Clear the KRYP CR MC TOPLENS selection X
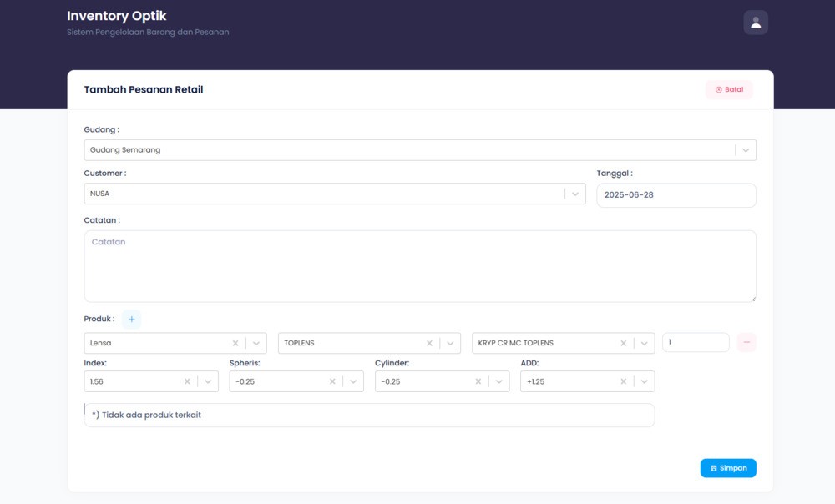 623,343
